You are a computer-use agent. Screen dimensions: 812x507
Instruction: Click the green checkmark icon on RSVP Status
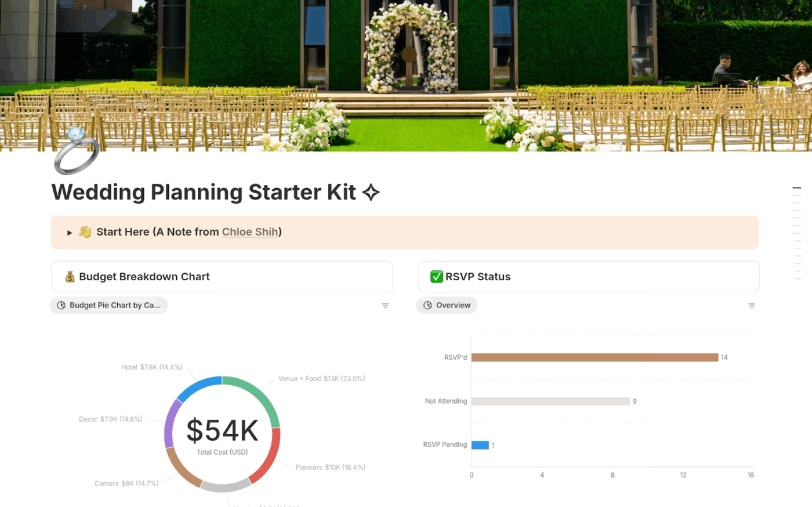tap(436, 277)
